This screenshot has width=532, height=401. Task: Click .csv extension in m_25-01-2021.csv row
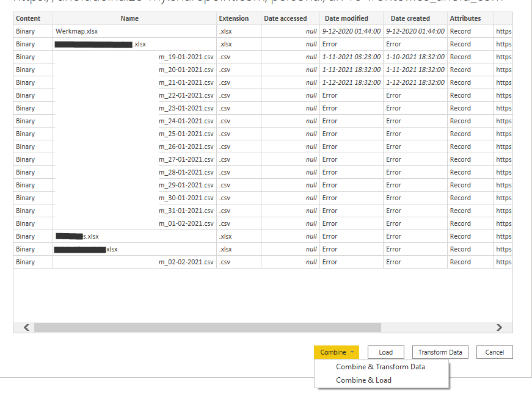(x=225, y=134)
